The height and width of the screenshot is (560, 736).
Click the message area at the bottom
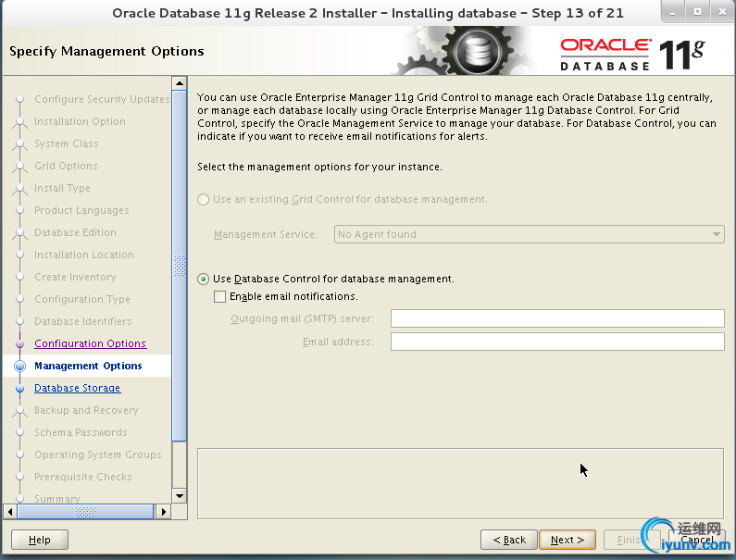[460, 483]
